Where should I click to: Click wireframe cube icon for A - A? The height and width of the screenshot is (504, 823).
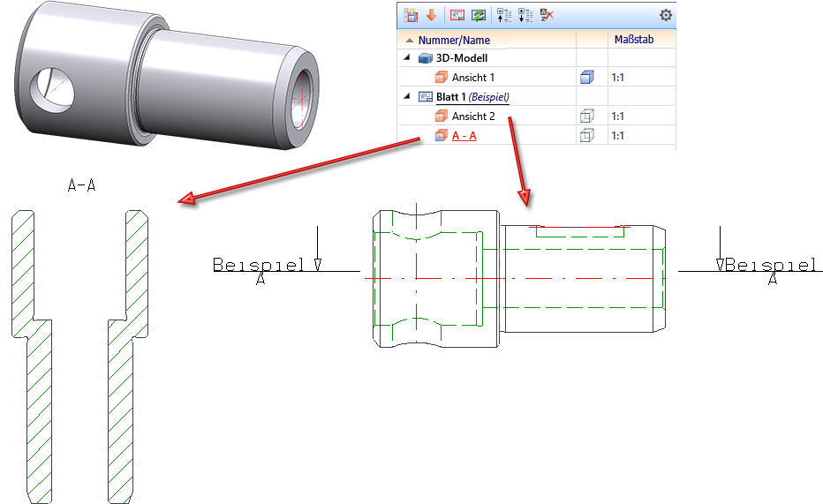pos(585,136)
